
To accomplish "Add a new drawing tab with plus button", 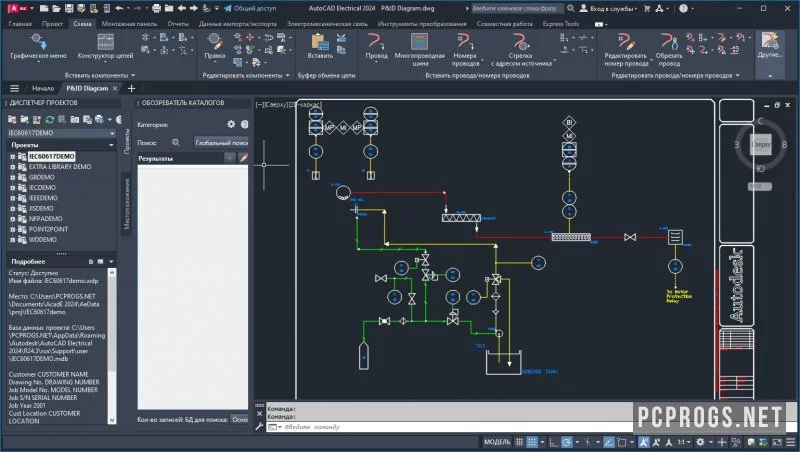I will point(131,88).
